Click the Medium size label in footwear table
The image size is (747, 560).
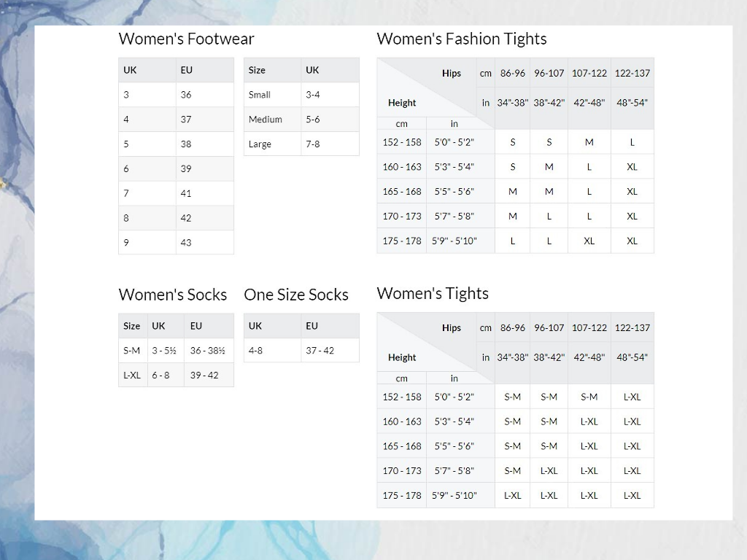265,120
